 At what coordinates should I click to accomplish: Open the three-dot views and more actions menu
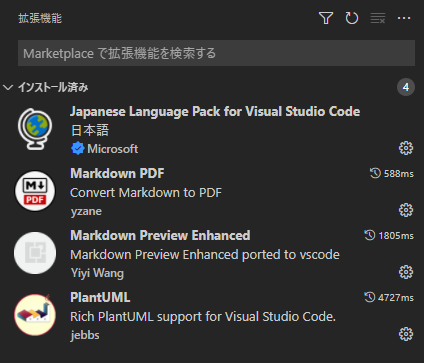(404, 18)
